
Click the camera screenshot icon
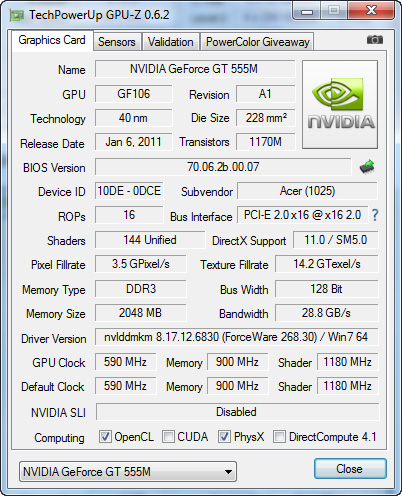point(375,40)
